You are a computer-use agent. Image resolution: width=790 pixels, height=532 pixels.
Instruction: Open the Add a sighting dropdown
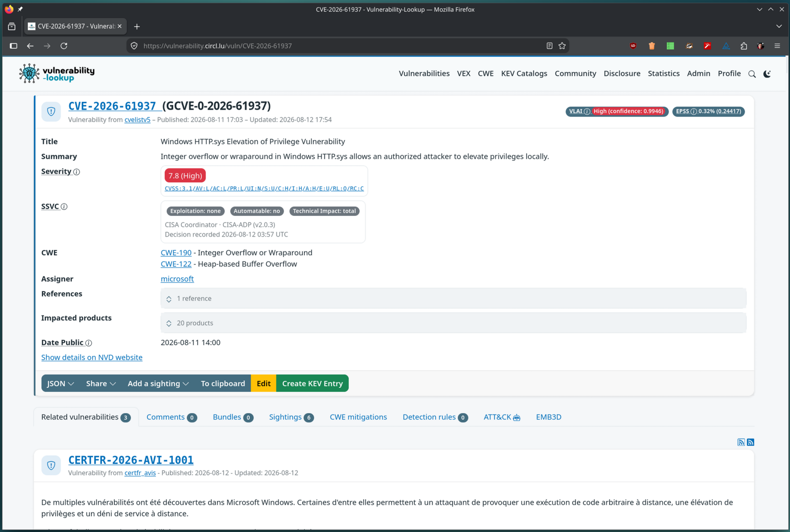pos(158,384)
